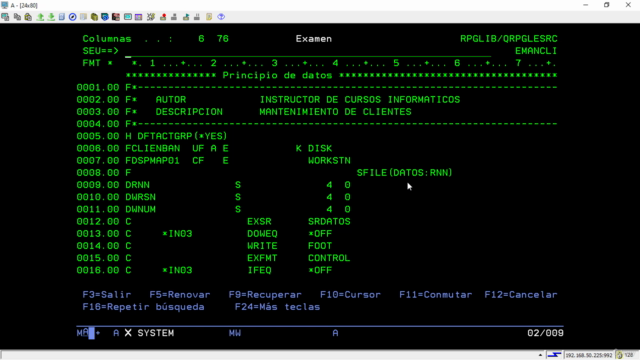Click the F9=Recuperar function key label
The width and height of the screenshot is (640, 360).
coord(265,295)
